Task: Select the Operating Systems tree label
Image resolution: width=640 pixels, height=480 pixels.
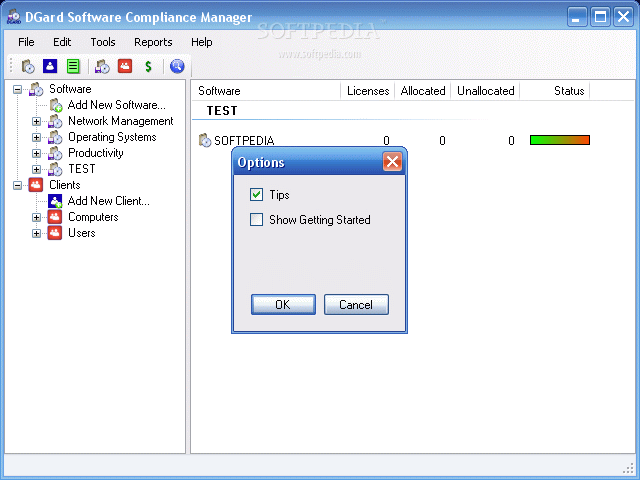Action: pyautogui.click(x=112, y=137)
